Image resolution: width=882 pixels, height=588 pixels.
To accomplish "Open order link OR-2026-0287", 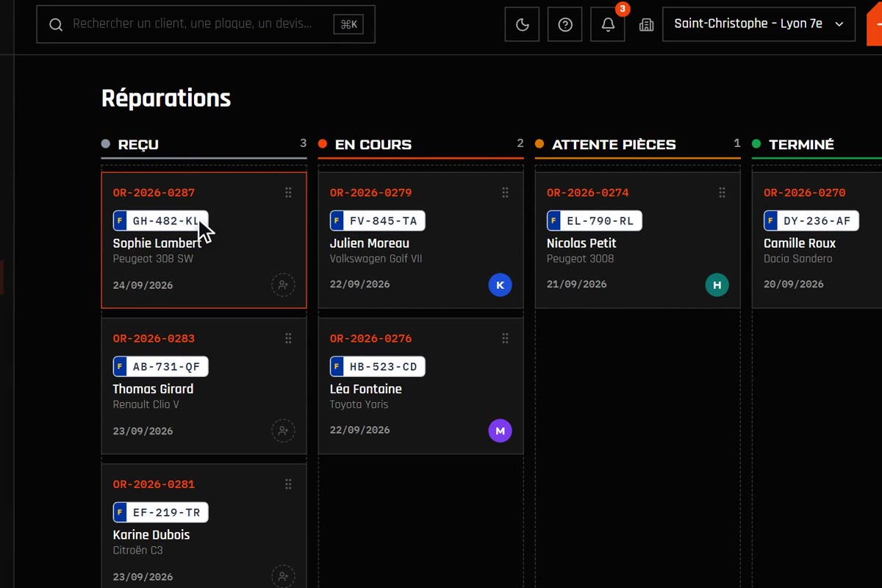I will [x=154, y=193].
